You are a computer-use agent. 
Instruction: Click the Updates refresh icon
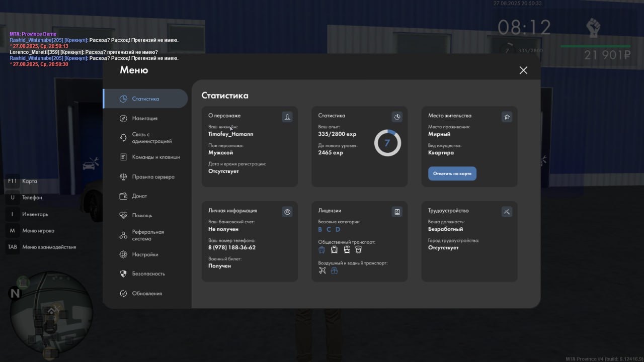(x=123, y=293)
